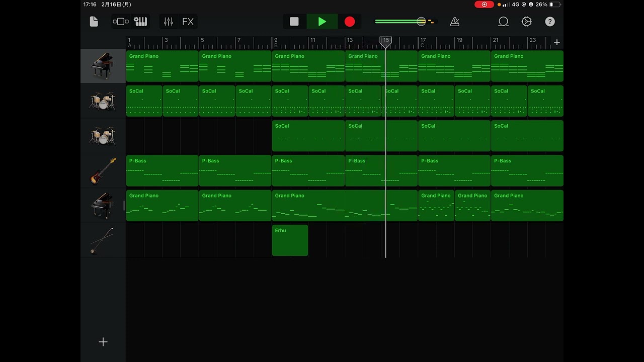Tap ruler at bar 5
The width and height of the screenshot is (644, 362).
[202, 40]
